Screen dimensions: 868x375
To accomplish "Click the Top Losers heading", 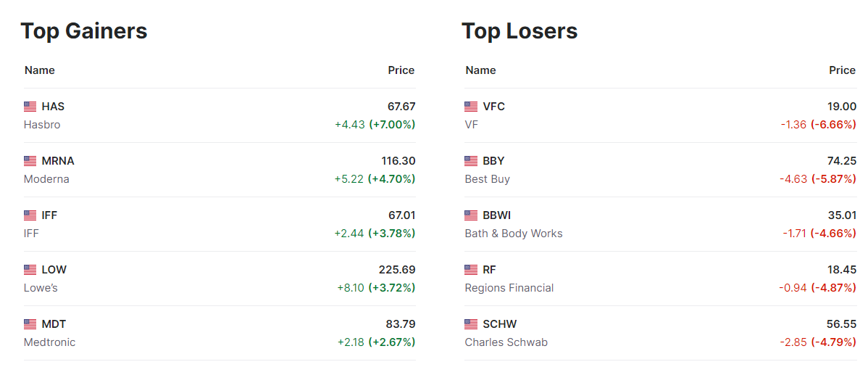I will tap(519, 31).
